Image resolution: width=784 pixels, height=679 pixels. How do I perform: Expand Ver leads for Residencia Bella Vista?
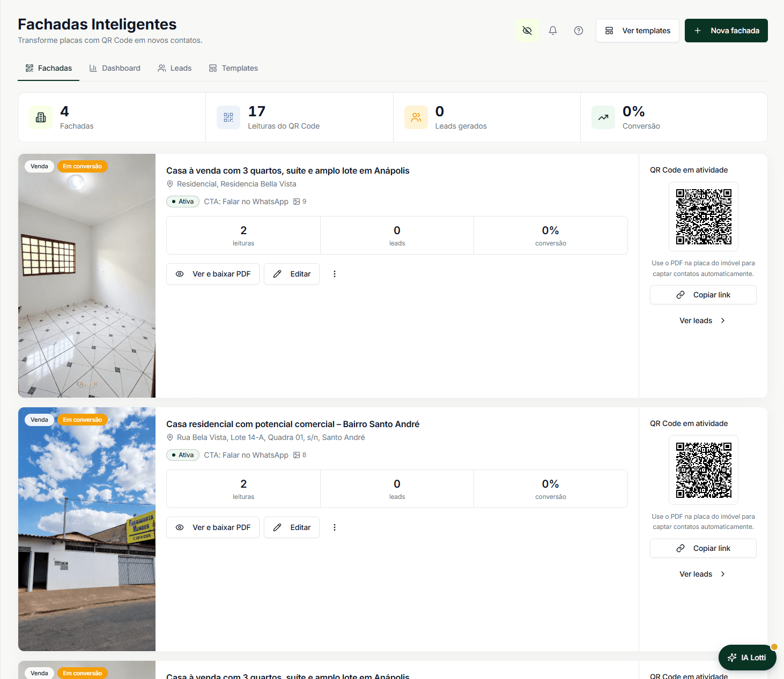(702, 320)
